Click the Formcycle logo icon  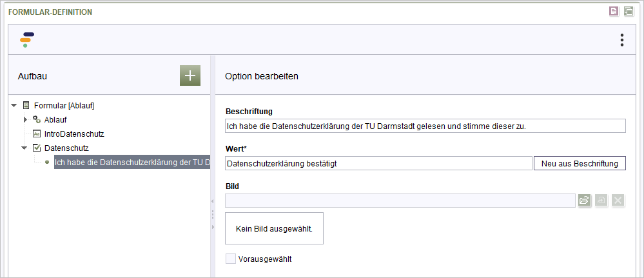26,40
